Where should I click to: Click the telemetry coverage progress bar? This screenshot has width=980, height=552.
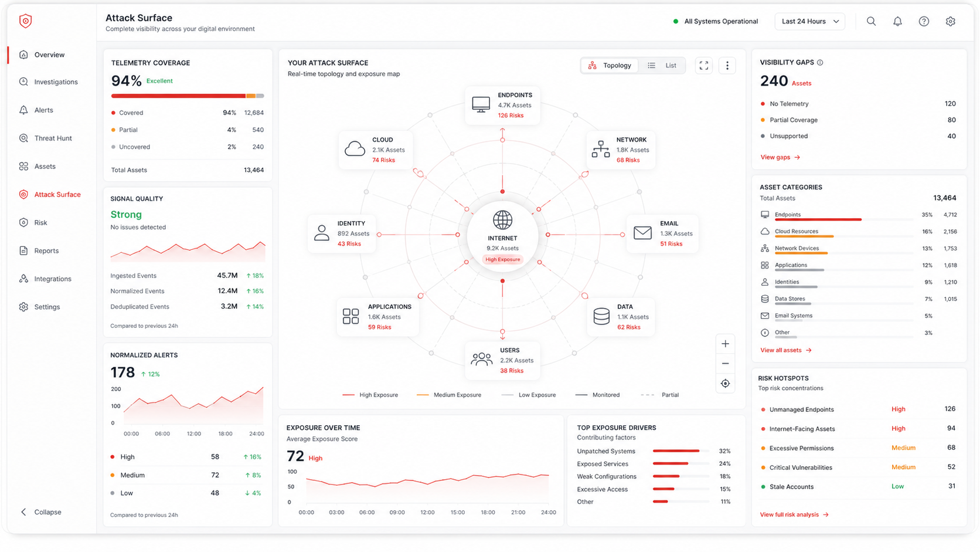(x=188, y=96)
